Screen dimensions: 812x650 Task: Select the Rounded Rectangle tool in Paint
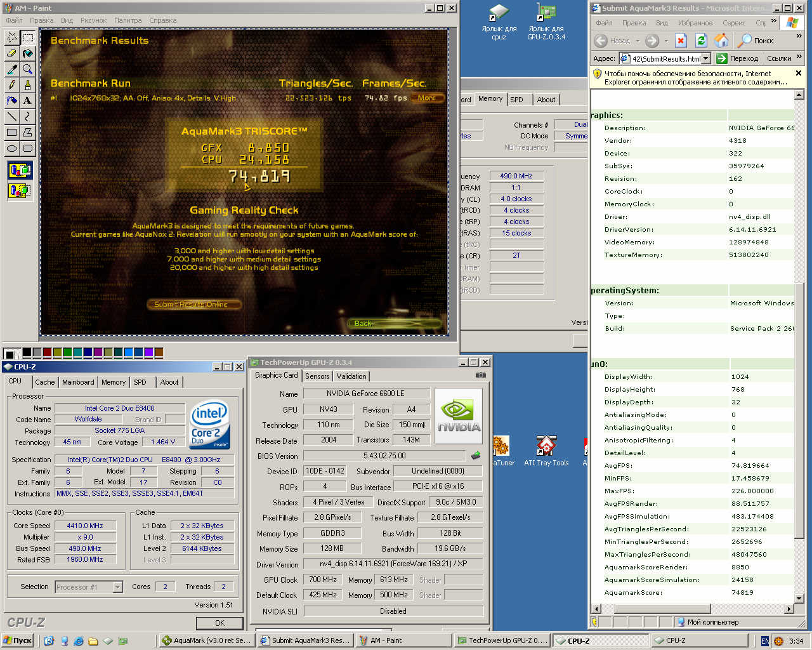click(27, 149)
